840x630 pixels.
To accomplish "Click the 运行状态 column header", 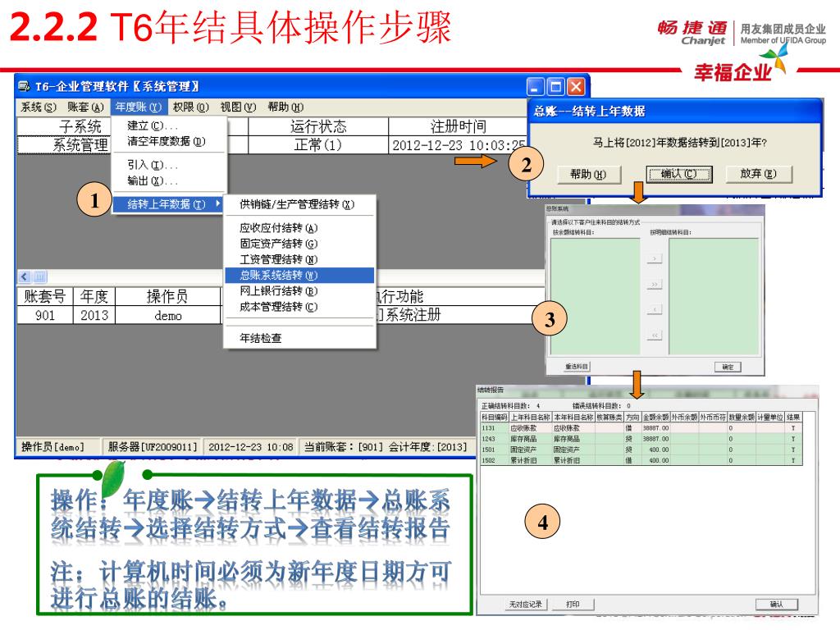I will tap(318, 126).
